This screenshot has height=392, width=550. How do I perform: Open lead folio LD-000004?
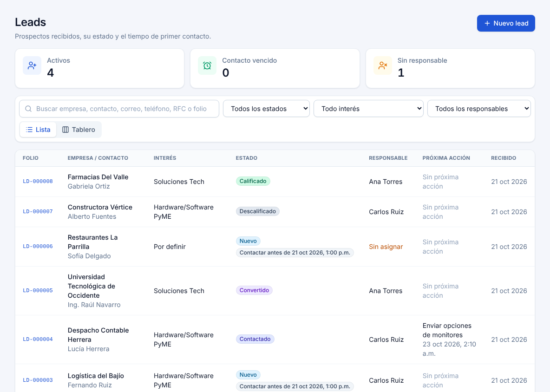tap(38, 339)
